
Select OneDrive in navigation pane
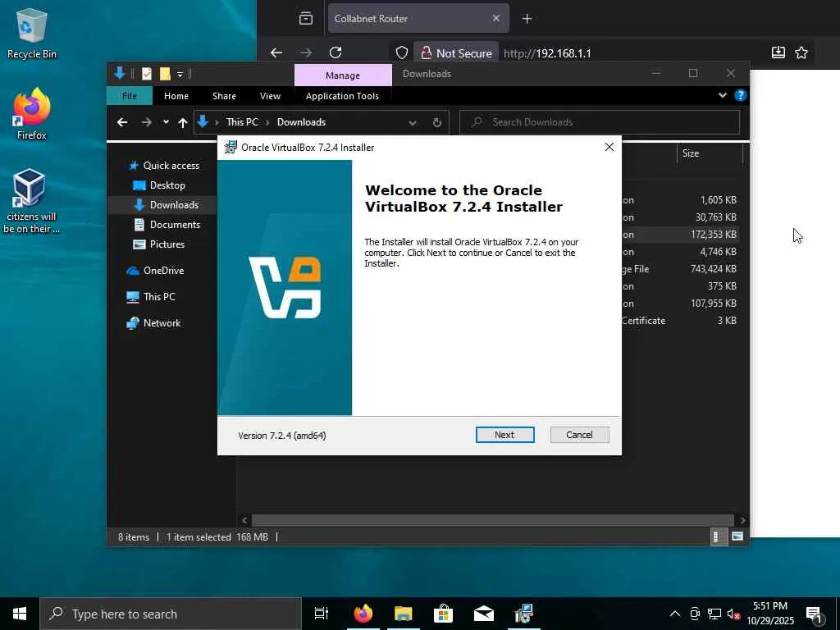coord(155,271)
